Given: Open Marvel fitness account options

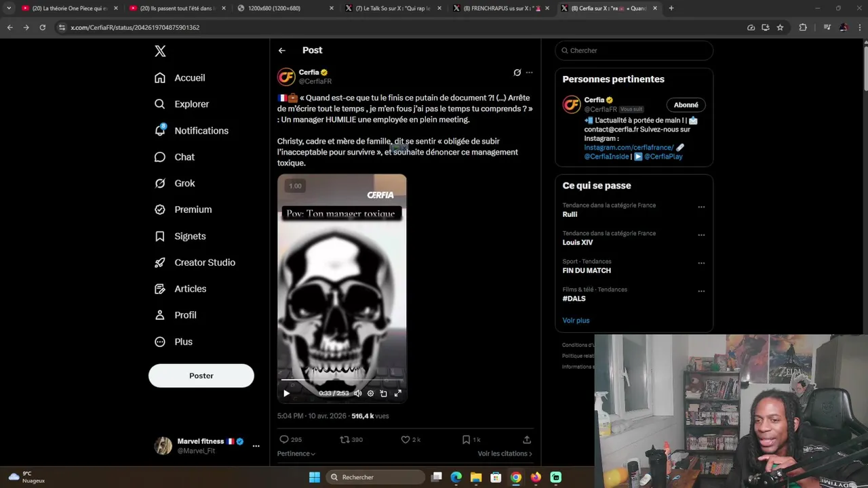Looking at the screenshot, I should click(x=256, y=446).
